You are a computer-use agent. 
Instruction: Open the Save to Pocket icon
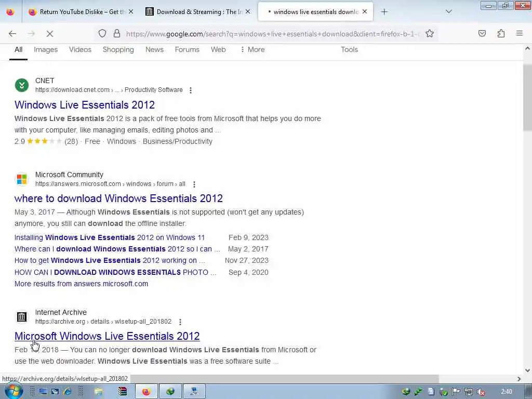coord(482,33)
